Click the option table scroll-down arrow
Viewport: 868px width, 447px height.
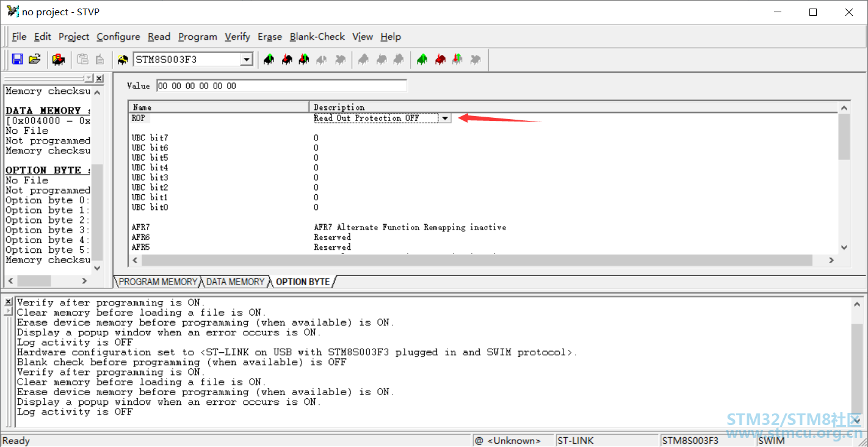[x=844, y=247]
